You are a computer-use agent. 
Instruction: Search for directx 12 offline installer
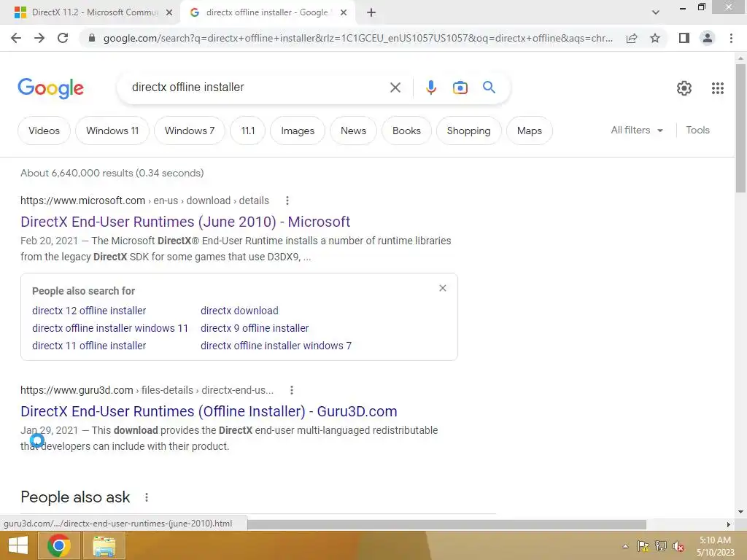[89, 311]
